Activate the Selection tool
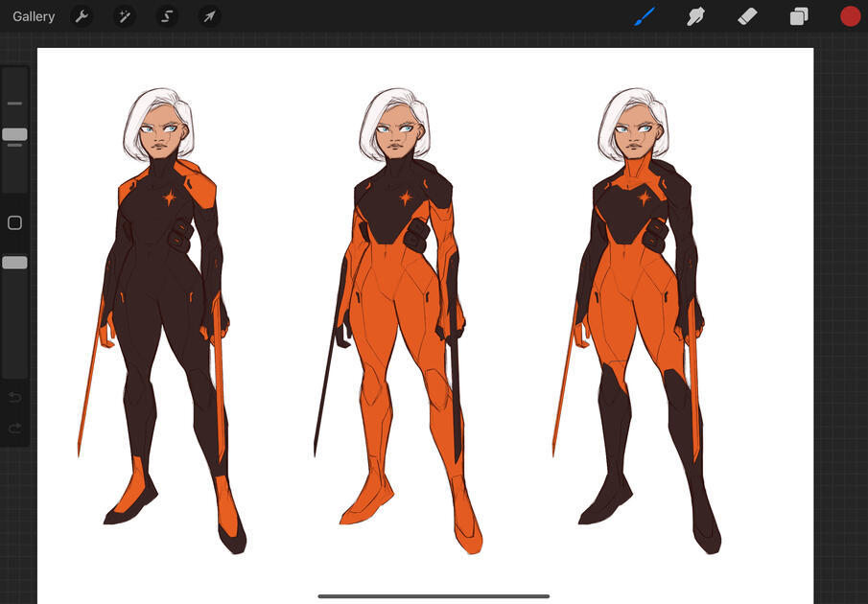Screen dimensions: 868x604 (167, 16)
